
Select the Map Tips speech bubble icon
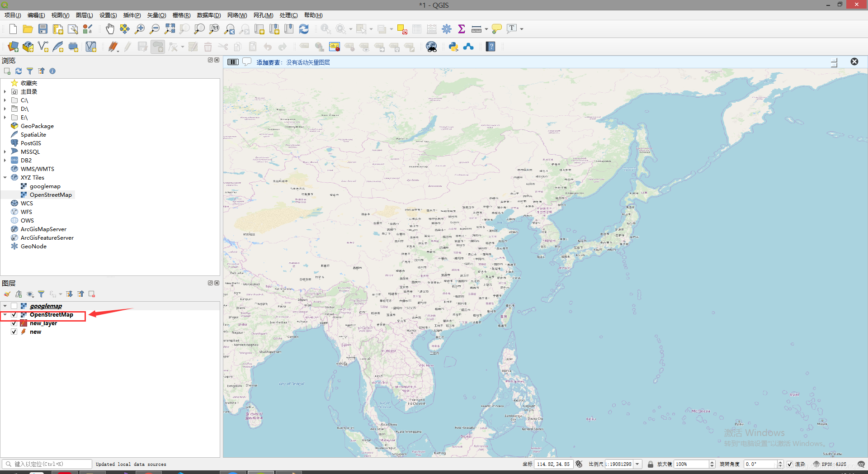tap(496, 29)
